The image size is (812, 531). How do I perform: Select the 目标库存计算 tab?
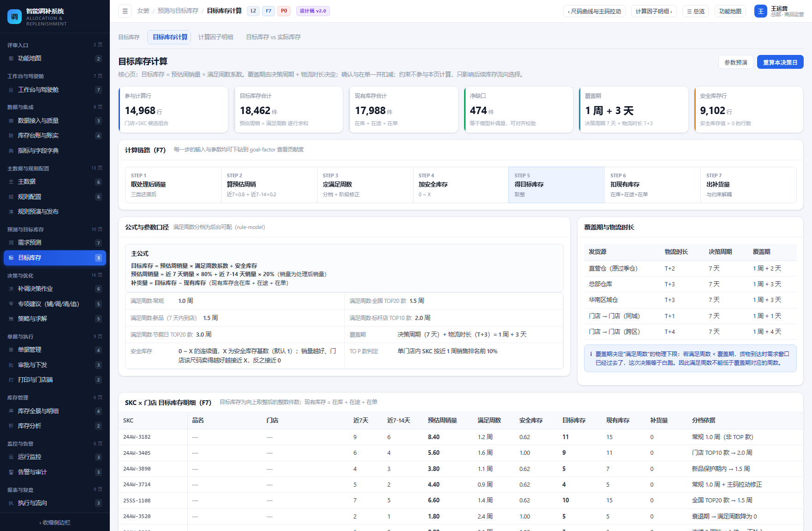click(170, 37)
